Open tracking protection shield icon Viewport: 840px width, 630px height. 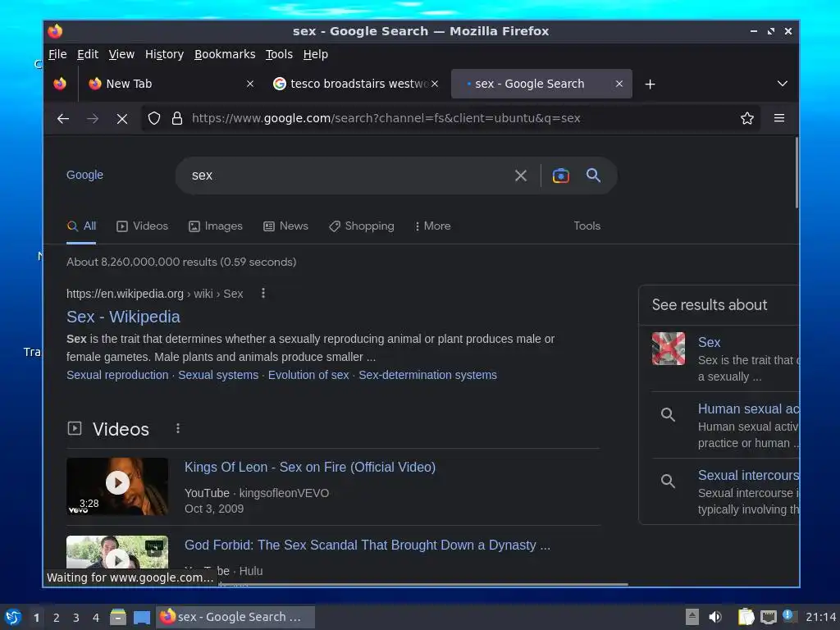(x=154, y=118)
